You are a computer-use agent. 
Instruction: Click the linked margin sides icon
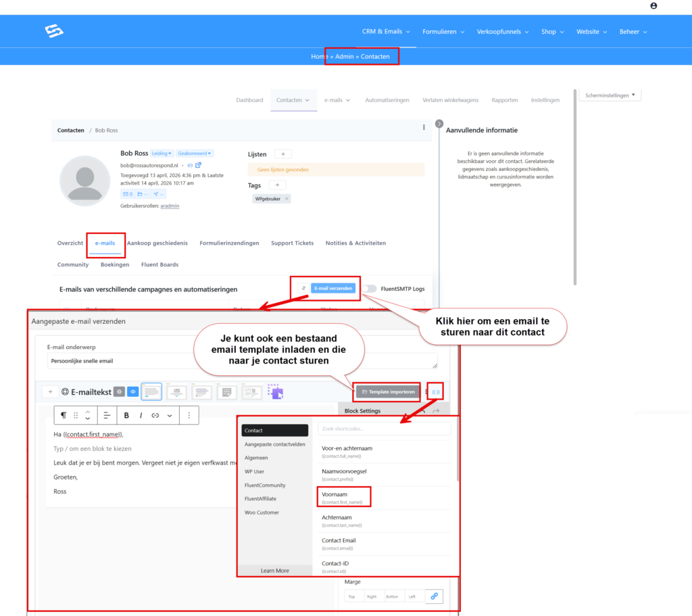[x=434, y=596]
